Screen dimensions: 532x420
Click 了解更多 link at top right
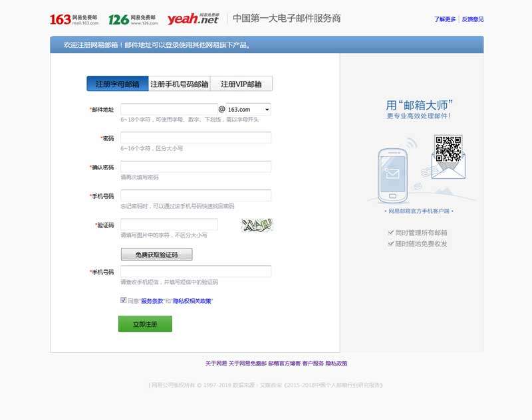pos(445,19)
